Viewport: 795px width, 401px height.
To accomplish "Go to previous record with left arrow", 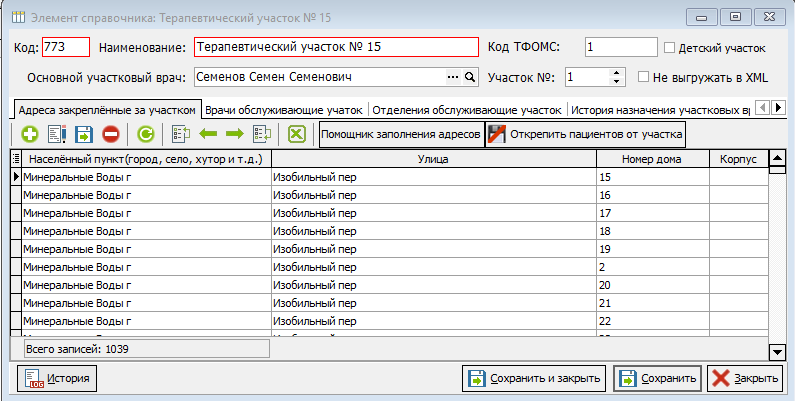I will point(208,134).
